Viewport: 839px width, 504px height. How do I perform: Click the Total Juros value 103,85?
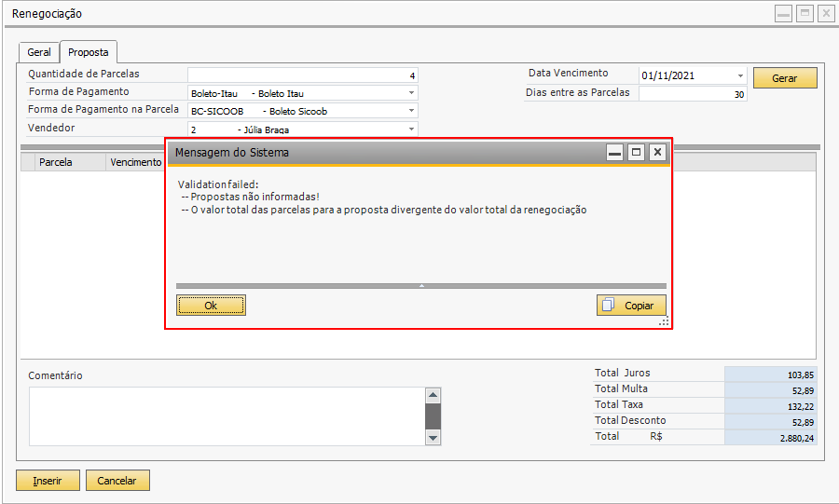pos(771,375)
